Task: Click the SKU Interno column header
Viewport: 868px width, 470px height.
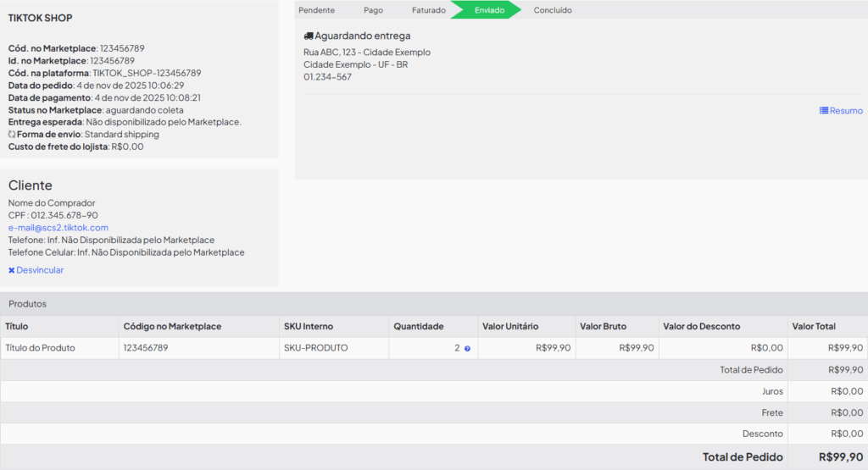Action: 308,327
